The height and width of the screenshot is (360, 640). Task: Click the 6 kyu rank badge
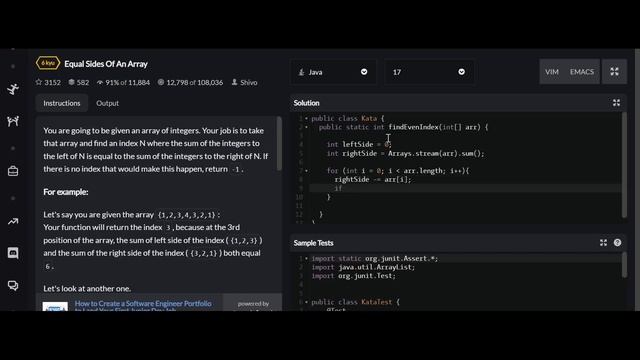(48, 63)
